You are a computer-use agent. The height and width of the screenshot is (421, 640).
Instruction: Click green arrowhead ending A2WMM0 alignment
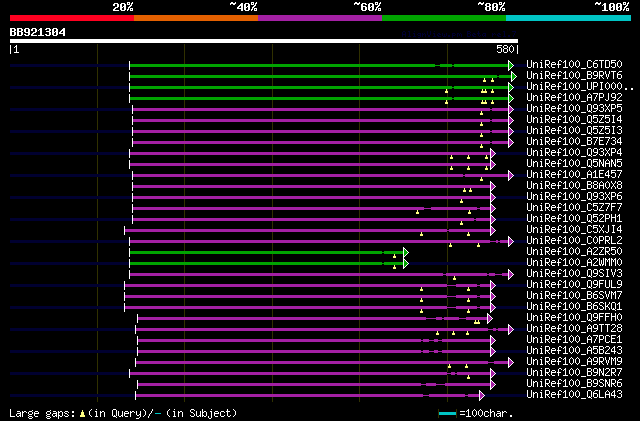pos(406,264)
